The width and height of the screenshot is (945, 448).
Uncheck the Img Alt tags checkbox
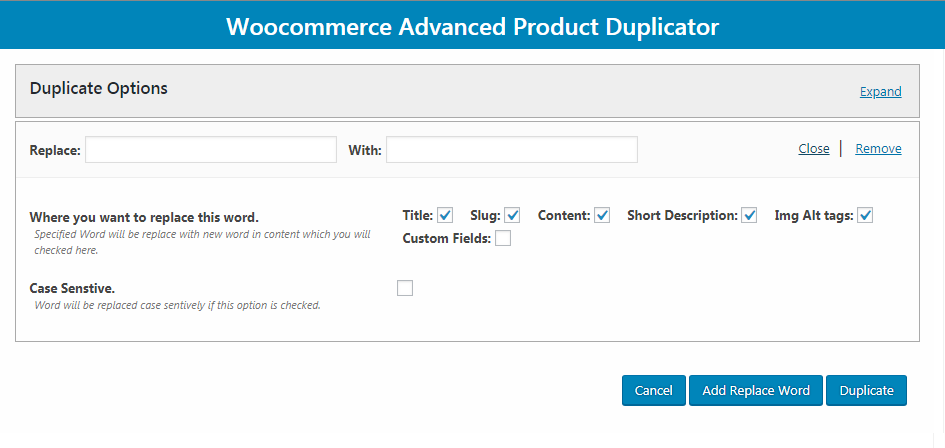pyautogui.click(x=865, y=215)
